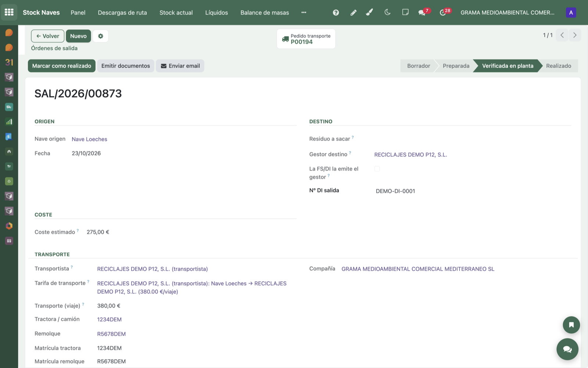588x368 pixels.
Task: Open the Balance de masas menu
Action: pos(265,12)
